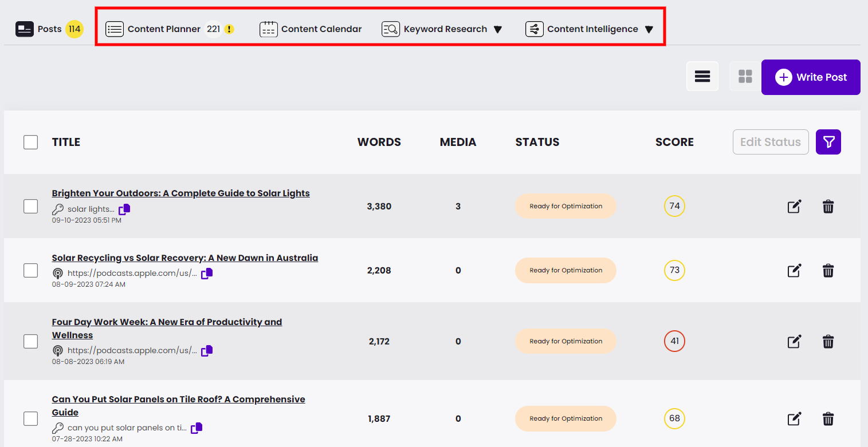Click the Keyword Research magnifier icon
This screenshot has height=447, width=868.
coord(391,29)
